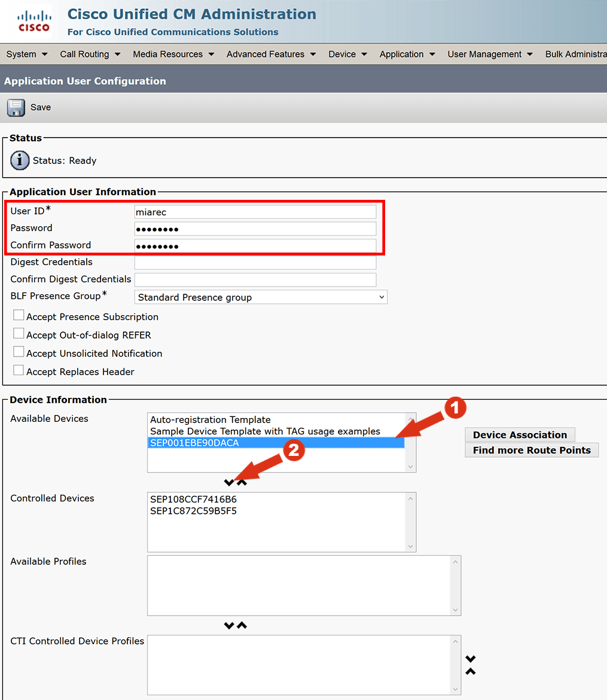Move profile up to Available Profiles
Screen dimensions: 607x700
click(x=242, y=625)
